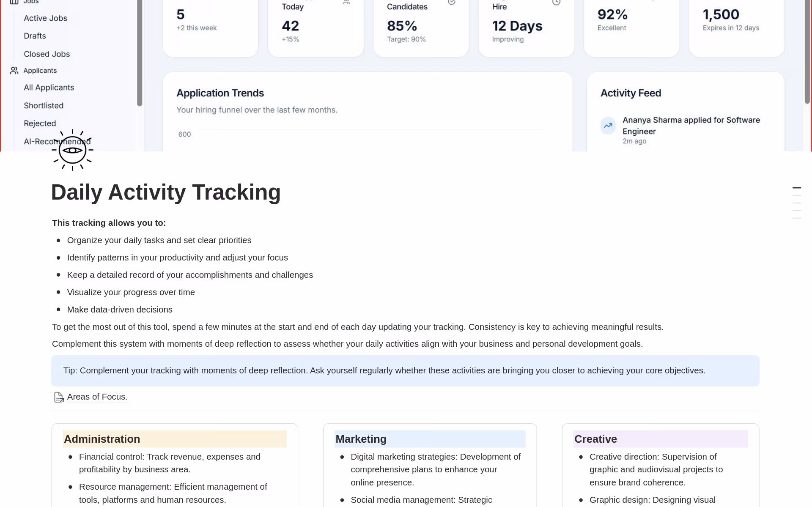
Task: Open the Active Jobs section
Action: pos(45,18)
